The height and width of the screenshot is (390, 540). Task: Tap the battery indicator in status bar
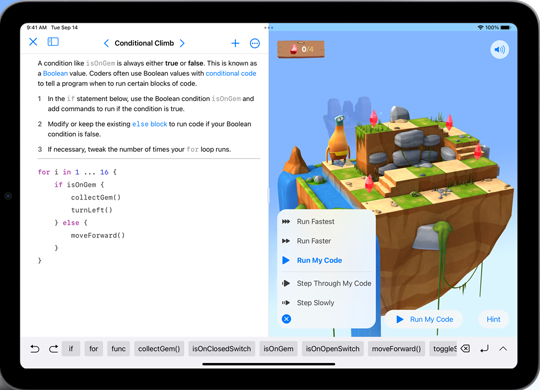[505, 28]
